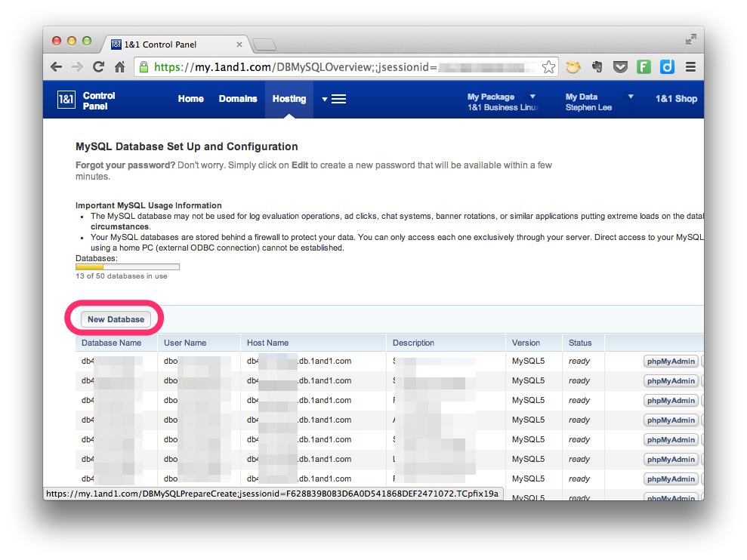Open phpMyAdmin for the fourth database row
Image resolution: width=747 pixels, height=560 pixels.
(x=671, y=420)
